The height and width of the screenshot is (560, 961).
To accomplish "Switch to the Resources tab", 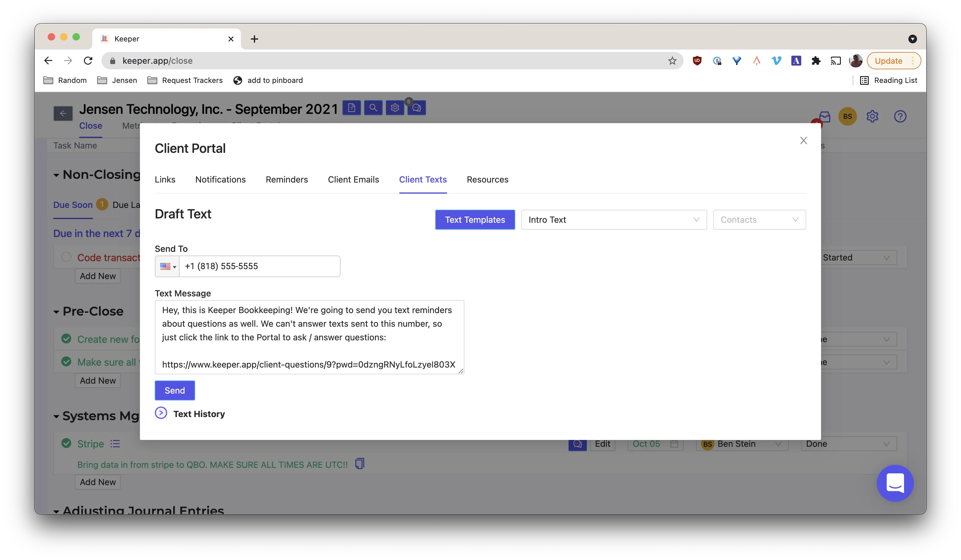I will tap(487, 179).
